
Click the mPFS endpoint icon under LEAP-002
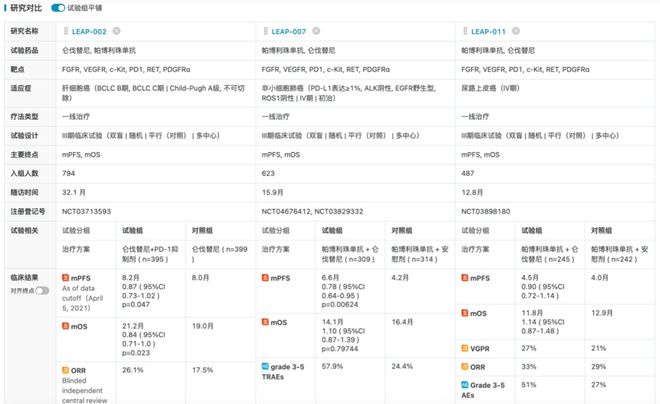65,278
